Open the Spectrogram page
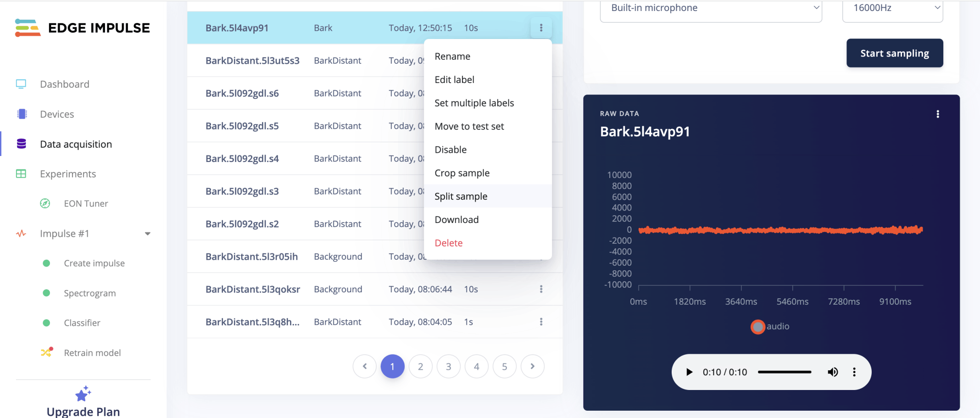The width and height of the screenshot is (980, 418). pyautogui.click(x=90, y=293)
